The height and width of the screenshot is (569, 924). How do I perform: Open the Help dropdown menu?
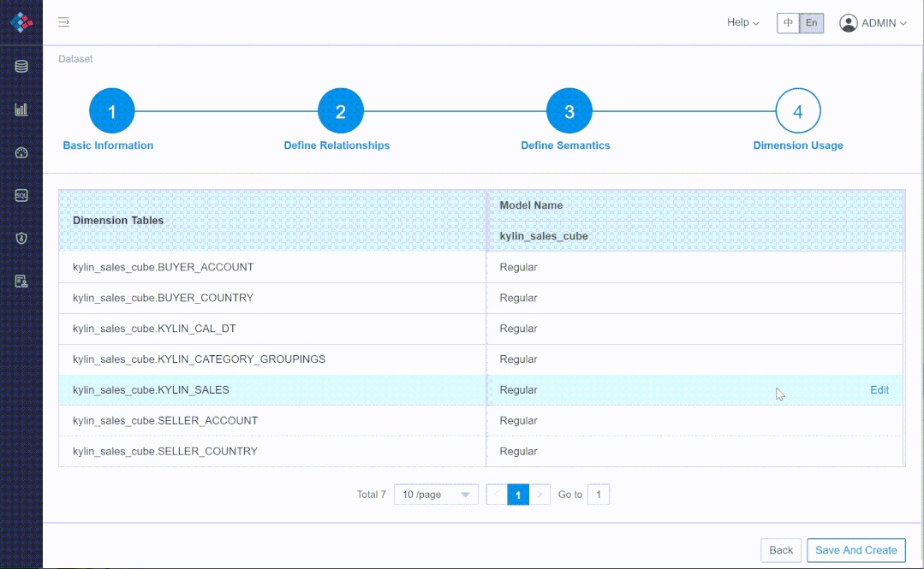[x=742, y=22]
